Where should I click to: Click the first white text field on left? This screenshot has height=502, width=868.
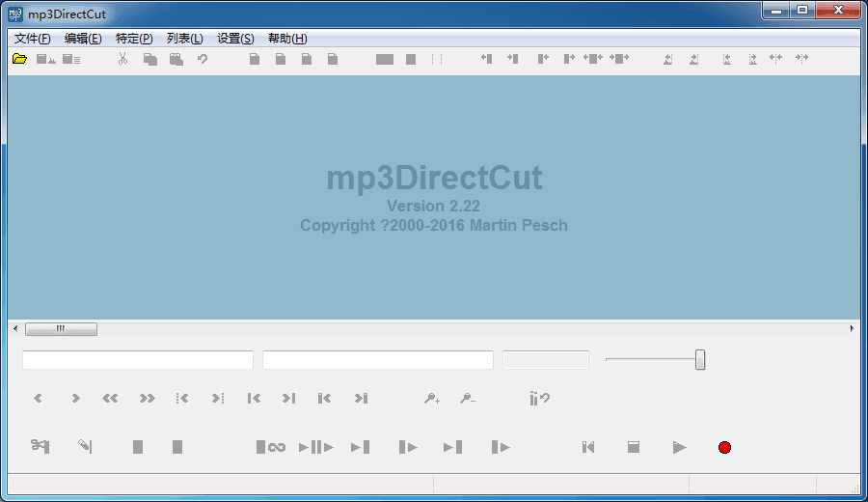coord(138,359)
